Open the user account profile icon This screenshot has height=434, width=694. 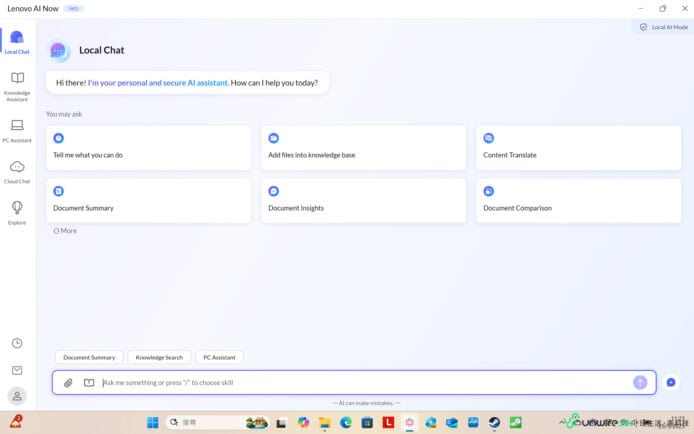pyautogui.click(x=17, y=396)
